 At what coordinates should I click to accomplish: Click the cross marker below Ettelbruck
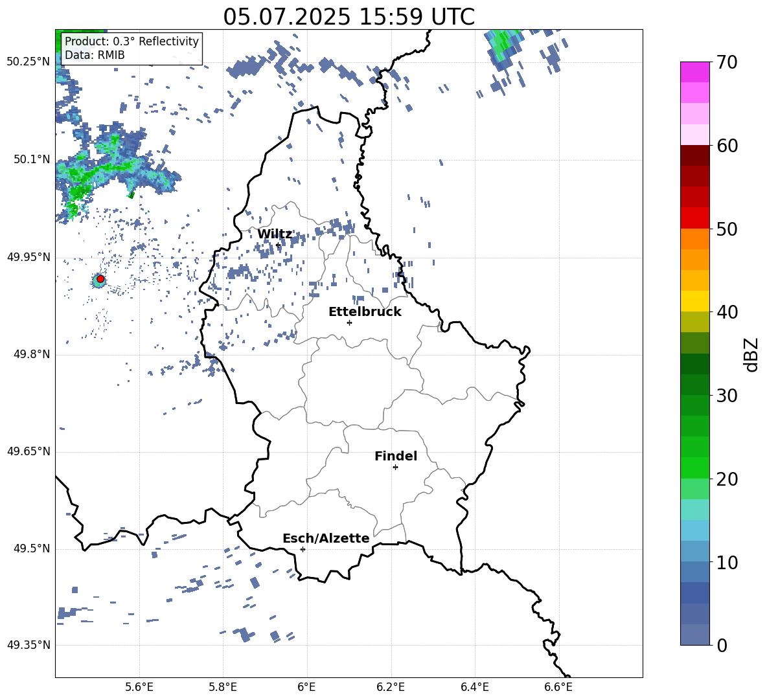[349, 322]
